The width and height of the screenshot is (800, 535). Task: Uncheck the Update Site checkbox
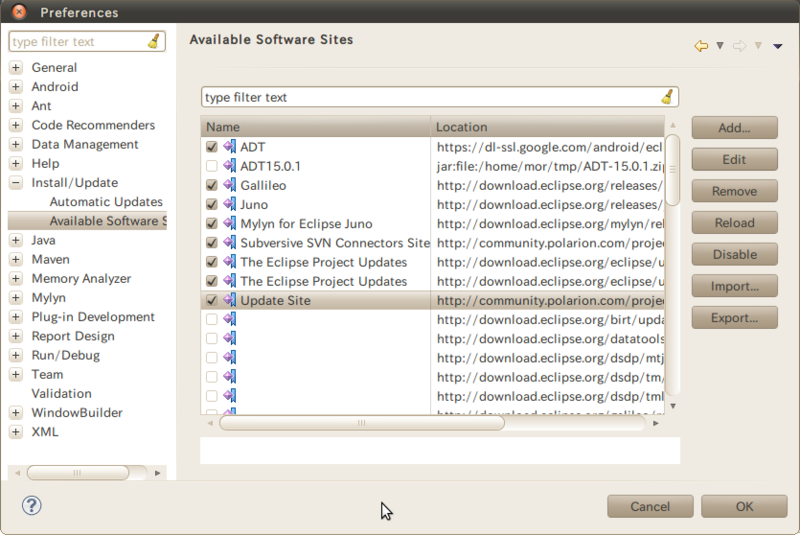tap(212, 300)
